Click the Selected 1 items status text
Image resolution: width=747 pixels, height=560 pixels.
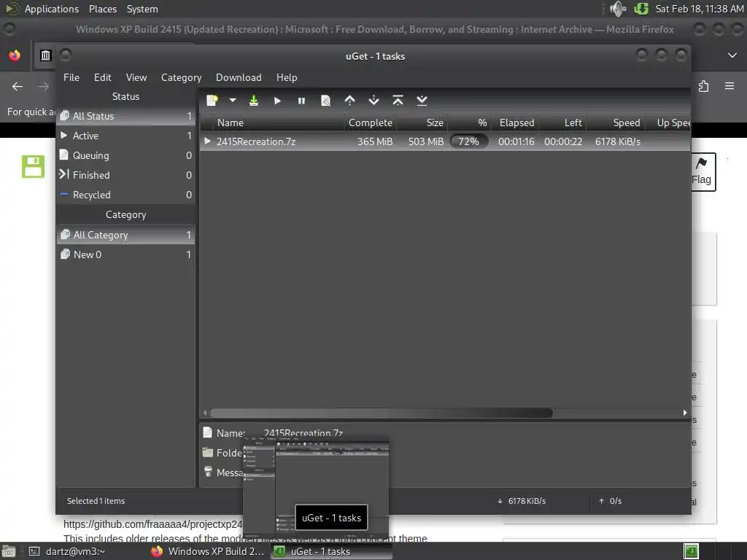coord(96,501)
